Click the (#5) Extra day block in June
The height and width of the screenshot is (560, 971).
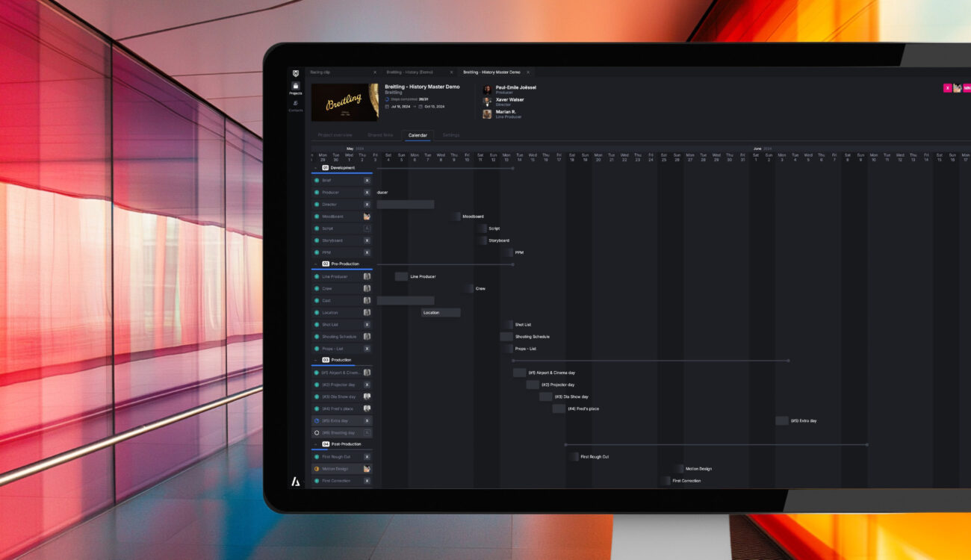[x=782, y=421]
